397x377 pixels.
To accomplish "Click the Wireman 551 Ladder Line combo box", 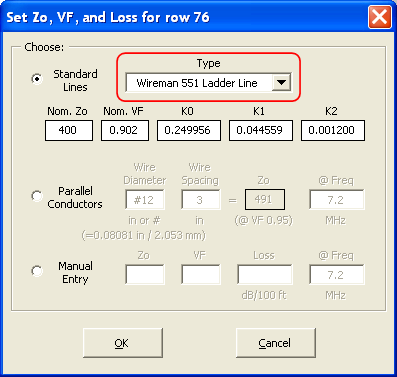I will tap(208, 82).
